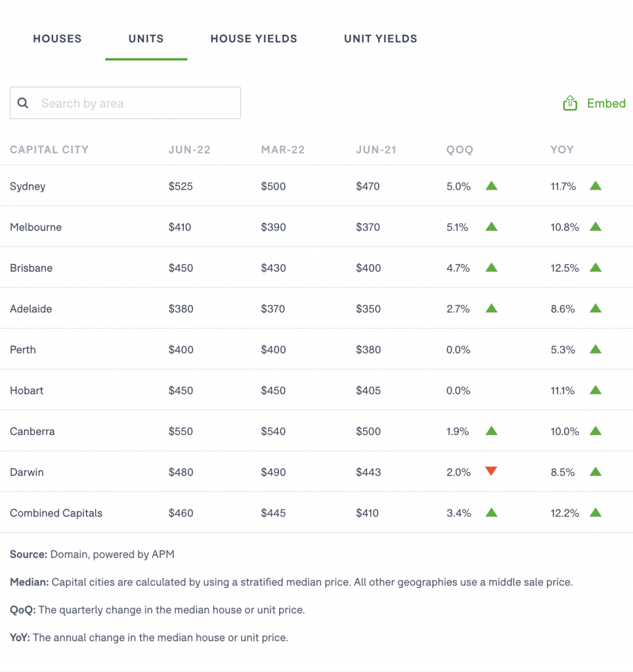Click the Embed share icon
The image size is (633, 672).
pos(570,103)
